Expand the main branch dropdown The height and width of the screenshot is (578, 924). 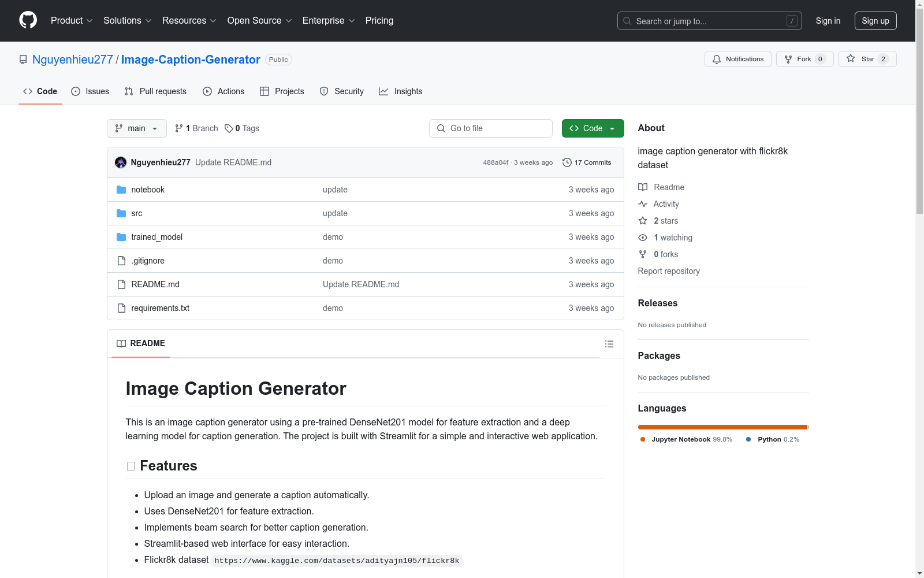(x=136, y=128)
